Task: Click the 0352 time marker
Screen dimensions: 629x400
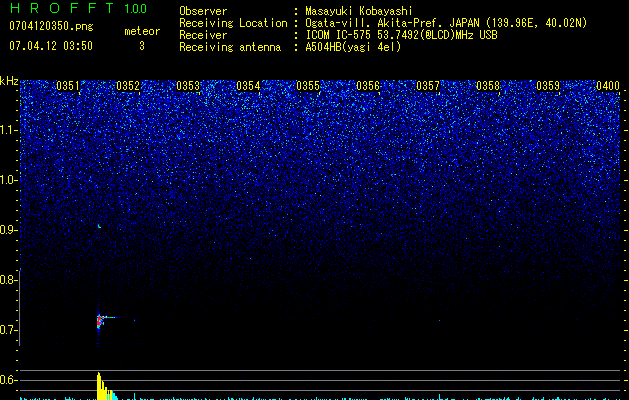Action: click(x=128, y=86)
